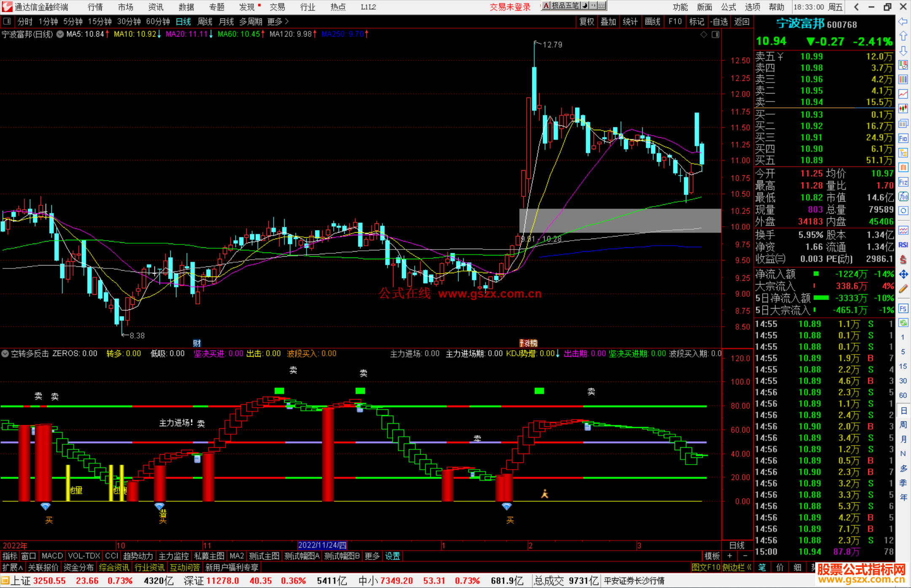Click the 2022/11/24/四 date marker

coord(322,545)
